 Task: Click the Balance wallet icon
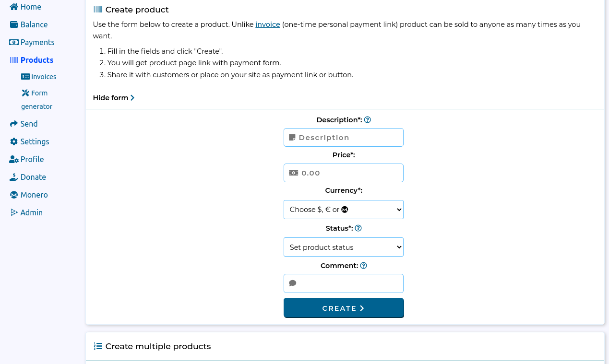(14, 24)
